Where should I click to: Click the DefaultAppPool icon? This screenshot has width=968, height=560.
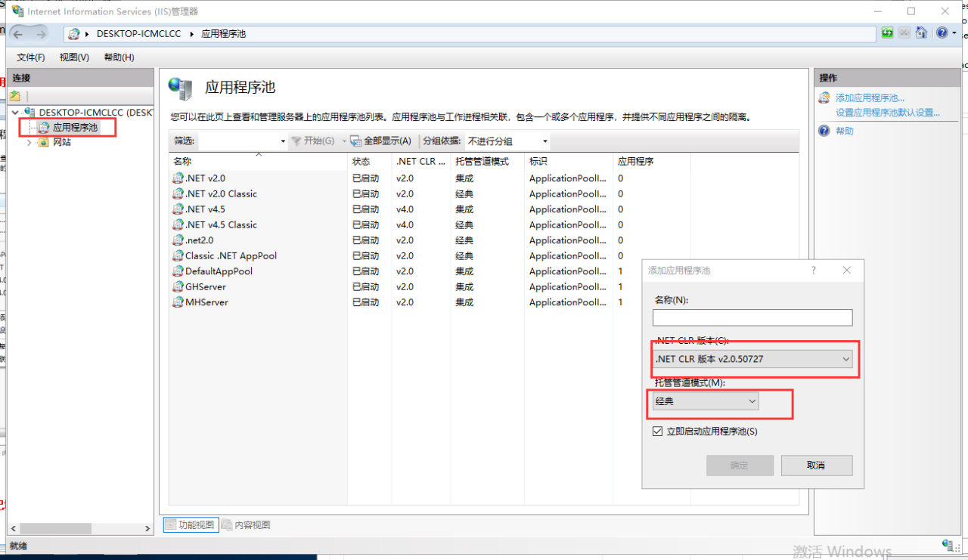click(178, 271)
